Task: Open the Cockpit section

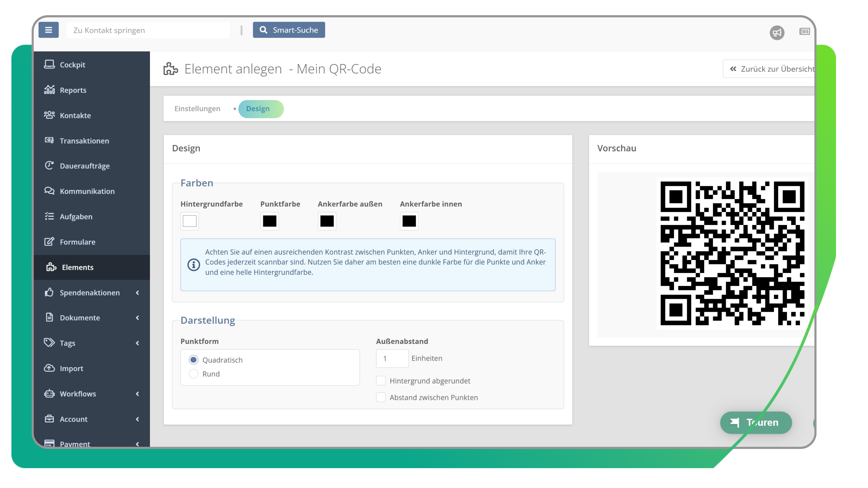Action: 72,65
